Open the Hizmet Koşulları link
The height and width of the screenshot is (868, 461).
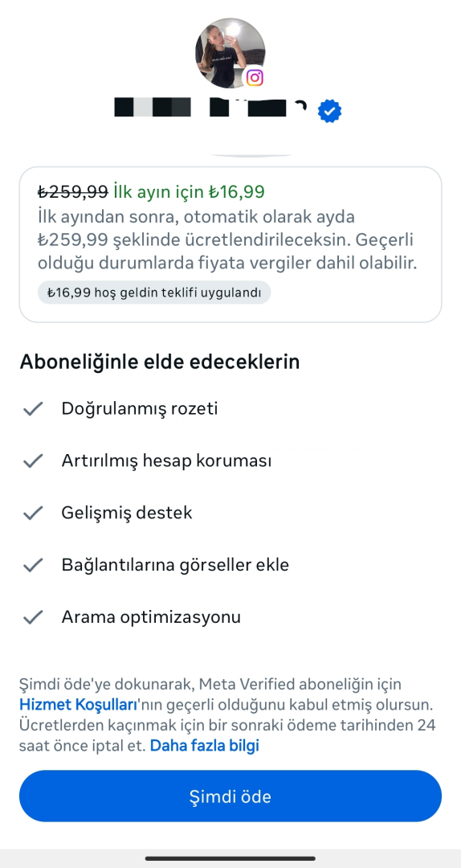(78, 705)
